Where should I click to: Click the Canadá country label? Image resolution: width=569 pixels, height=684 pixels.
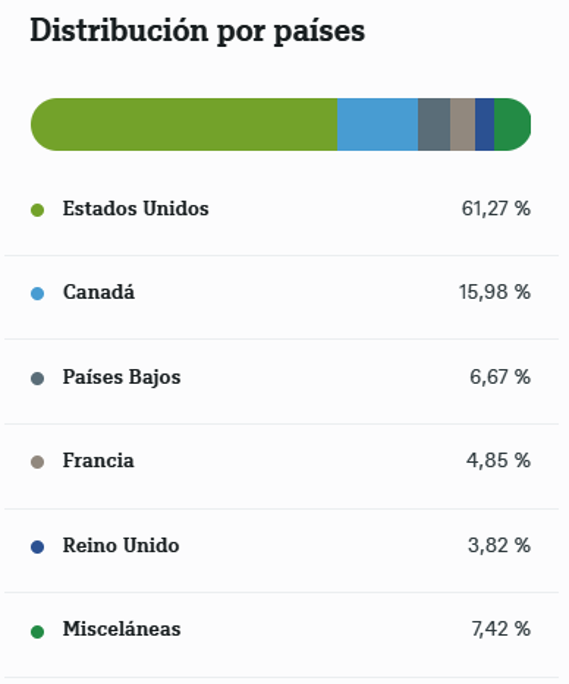[x=99, y=291]
